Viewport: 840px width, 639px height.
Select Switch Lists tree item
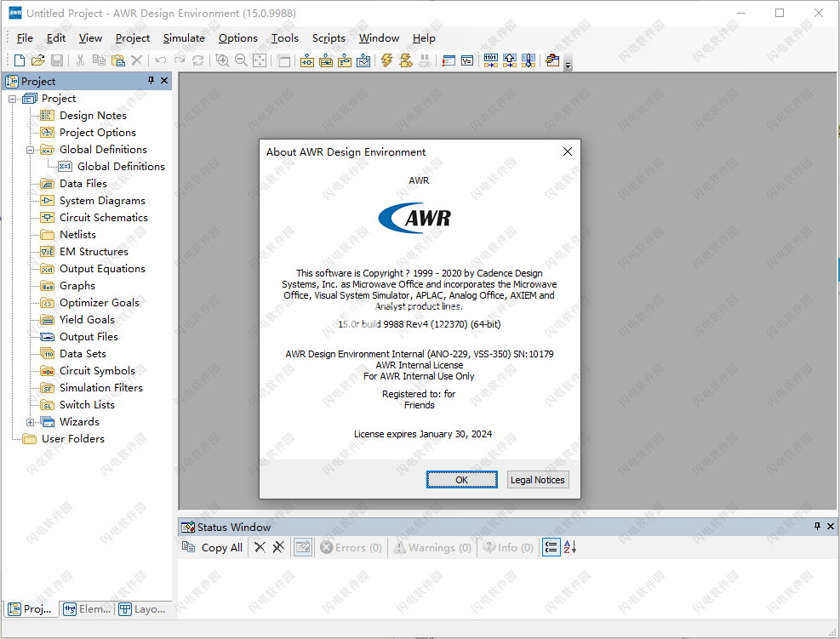click(87, 406)
